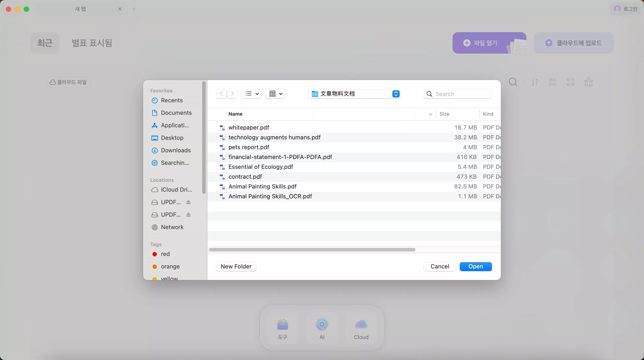Viewport: 644px width, 360px height.
Task: Close the 새 탭 tab
Action: 120,9
